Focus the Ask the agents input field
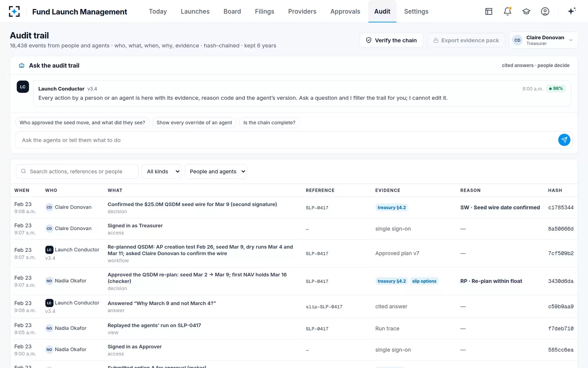Image resolution: width=588 pixels, height=368 pixels. coord(287,140)
